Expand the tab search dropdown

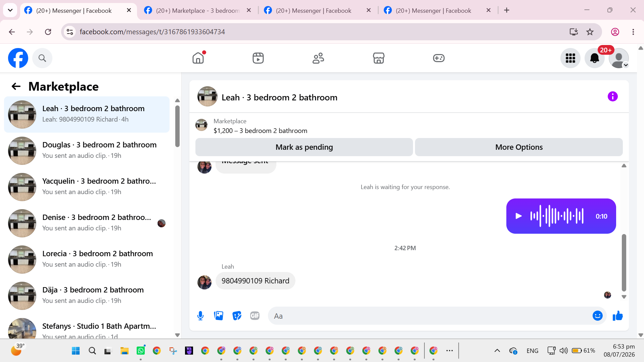pos(10,10)
